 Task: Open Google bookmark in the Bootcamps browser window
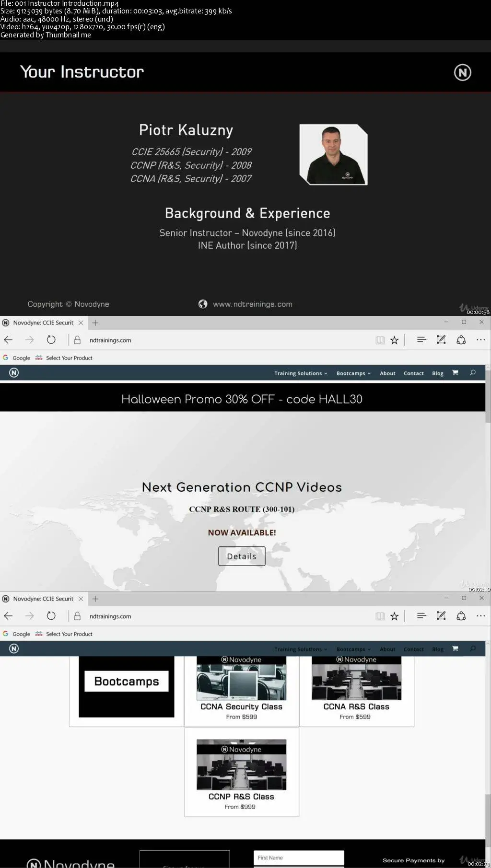coord(17,634)
